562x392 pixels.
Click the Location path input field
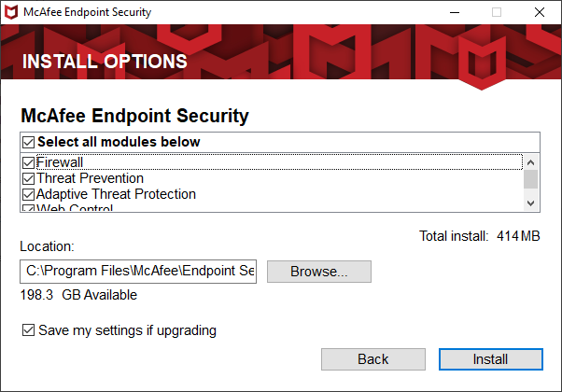click(138, 272)
